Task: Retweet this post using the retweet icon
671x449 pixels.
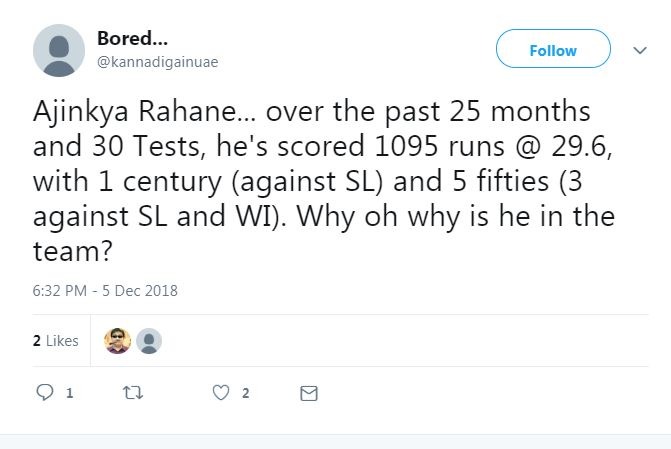Action: [132, 393]
